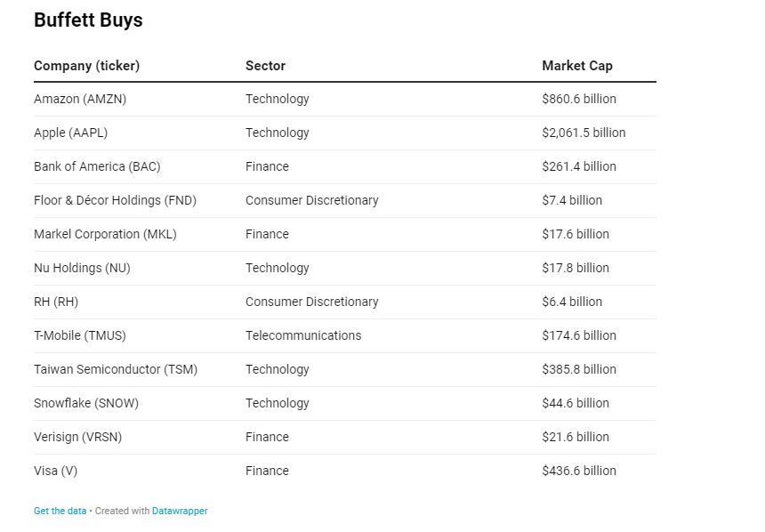Click the Snowflake (SNOW) company cell
This screenshot has height=532, width=765.
tap(86, 404)
